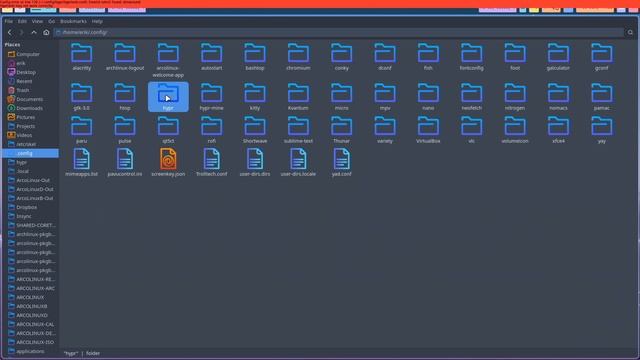Viewport: 640px width, 360px height.
Task: Select the conky folder
Action: 342,57
